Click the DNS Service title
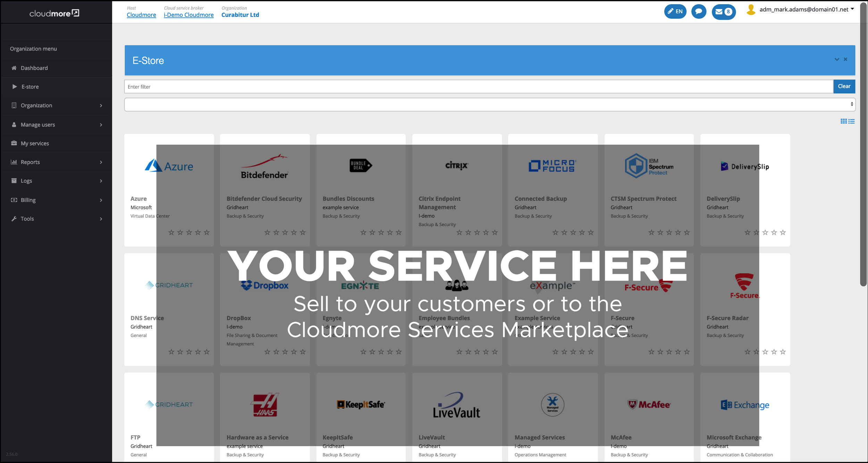This screenshot has width=868, height=463. (x=147, y=318)
